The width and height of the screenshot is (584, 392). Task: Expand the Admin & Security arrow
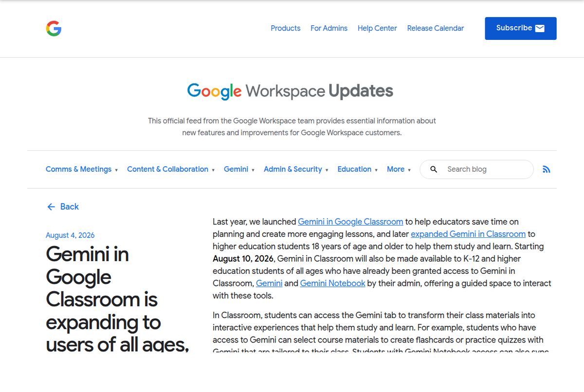click(x=327, y=170)
